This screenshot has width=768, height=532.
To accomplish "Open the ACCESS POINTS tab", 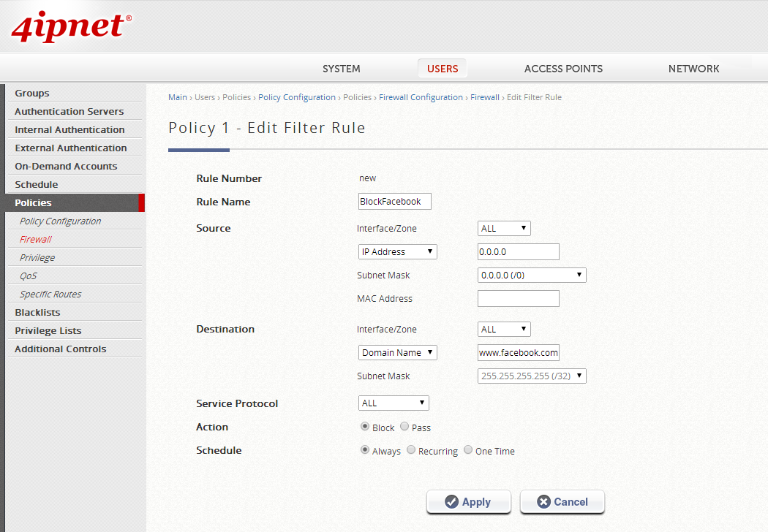I will point(563,69).
